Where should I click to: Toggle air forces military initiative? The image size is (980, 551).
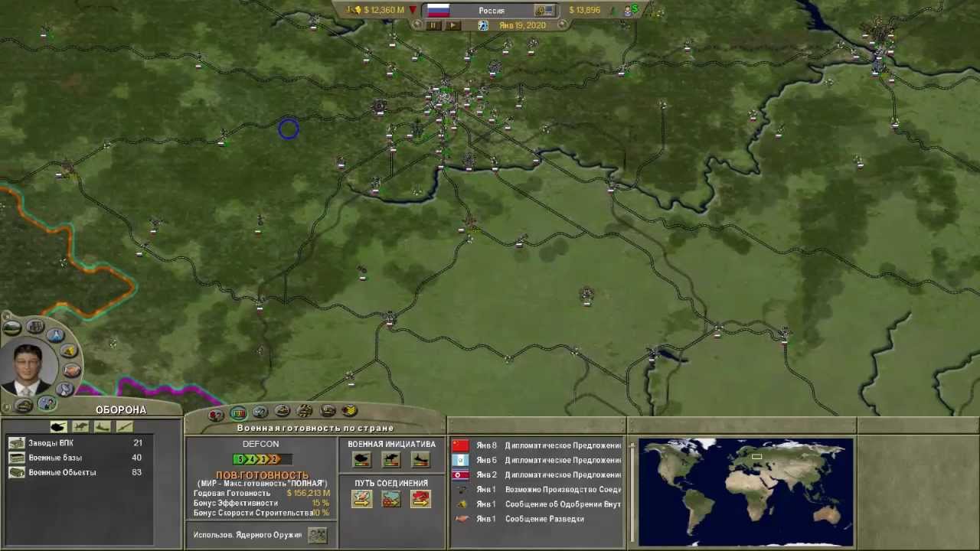pos(391,460)
